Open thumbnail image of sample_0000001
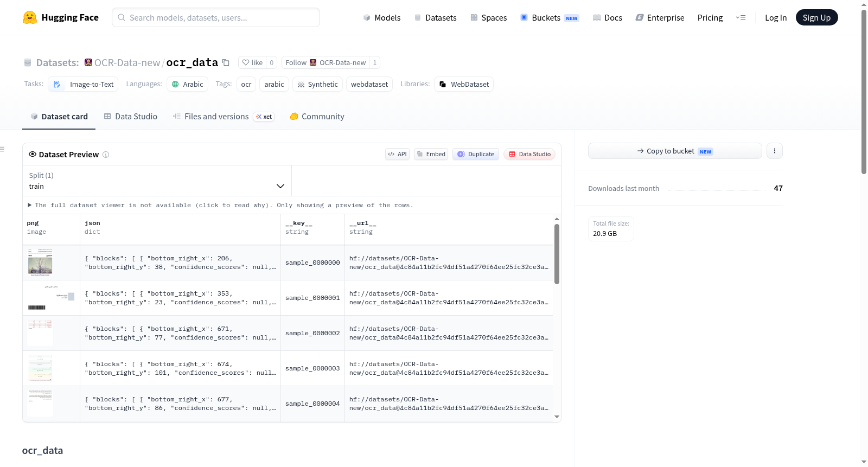Image resolution: width=868 pixels, height=467 pixels. [x=52, y=298]
